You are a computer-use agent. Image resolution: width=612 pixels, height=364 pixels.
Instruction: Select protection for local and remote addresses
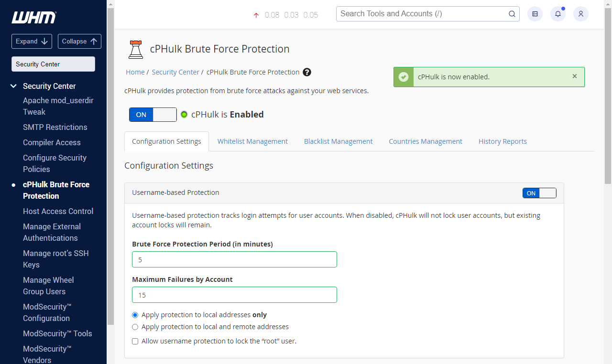(x=135, y=327)
